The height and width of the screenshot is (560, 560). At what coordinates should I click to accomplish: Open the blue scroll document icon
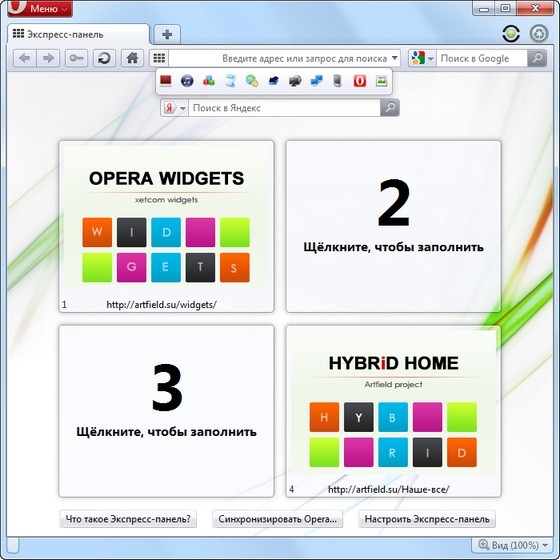point(230,81)
